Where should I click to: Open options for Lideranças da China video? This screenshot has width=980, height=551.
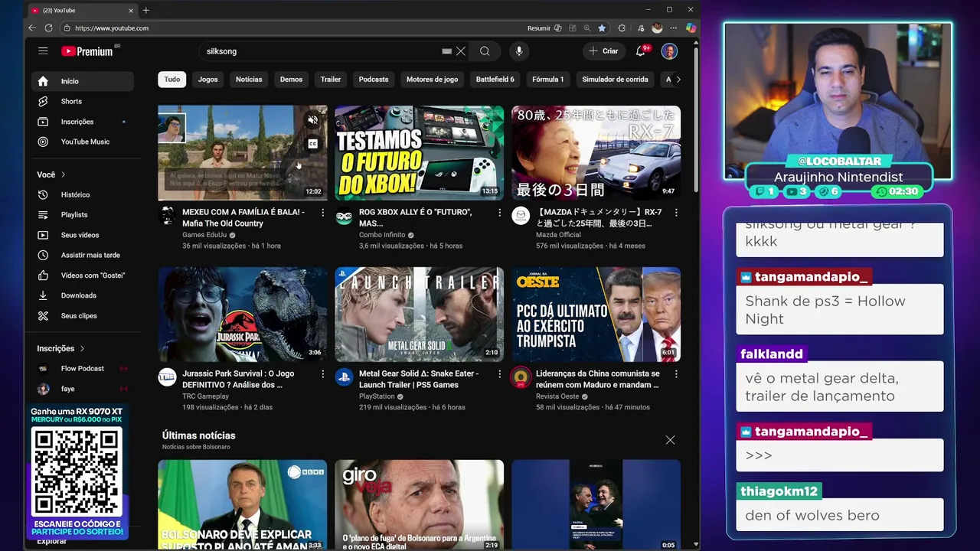(676, 374)
